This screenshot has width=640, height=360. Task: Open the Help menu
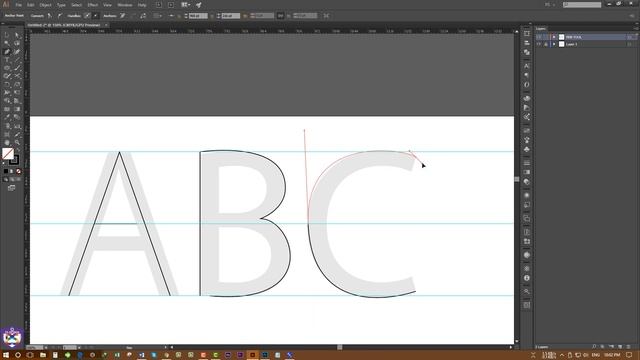[x=142, y=5]
